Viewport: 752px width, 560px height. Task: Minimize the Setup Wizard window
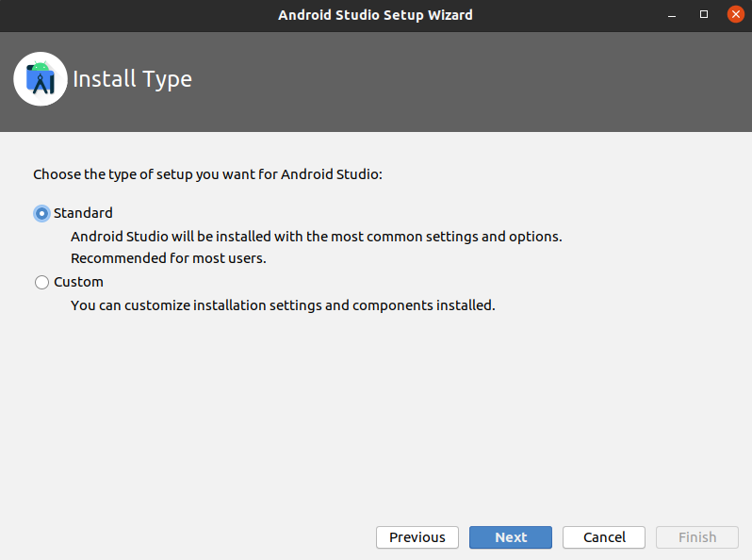672,15
